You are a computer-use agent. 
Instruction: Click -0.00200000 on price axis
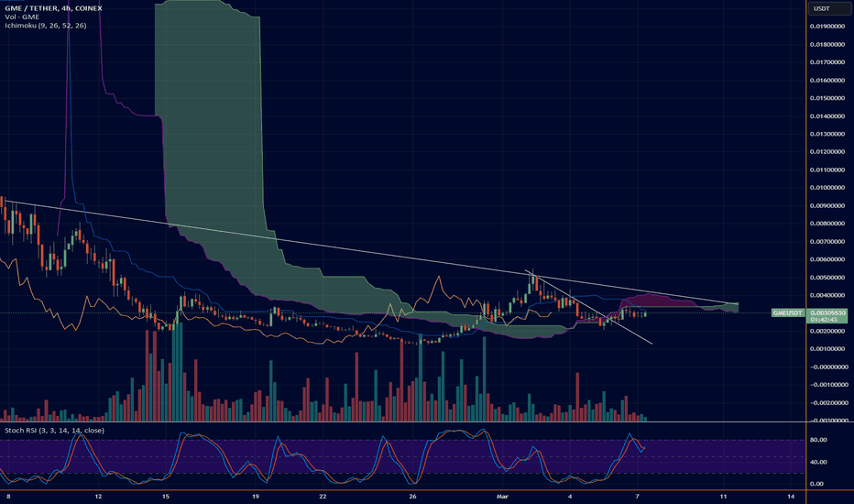[x=827, y=403]
